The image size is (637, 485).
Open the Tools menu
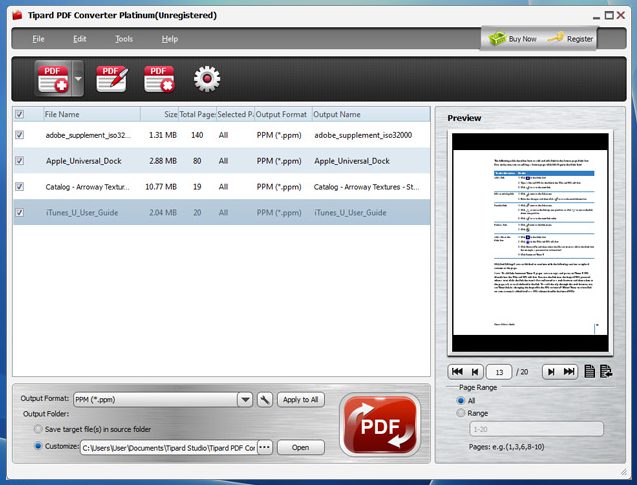coord(124,39)
